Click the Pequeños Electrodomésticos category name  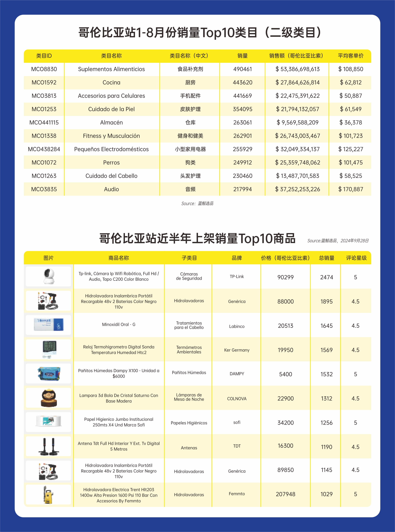pyautogui.click(x=111, y=149)
